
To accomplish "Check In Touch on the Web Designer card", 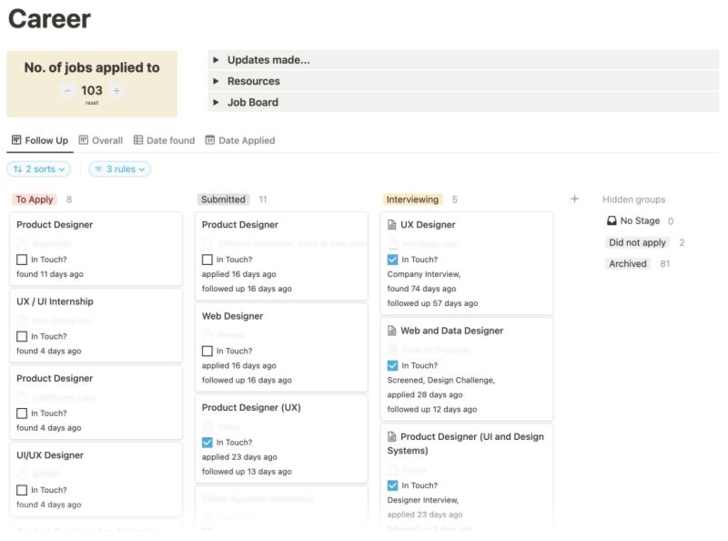I will [x=207, y=351].
